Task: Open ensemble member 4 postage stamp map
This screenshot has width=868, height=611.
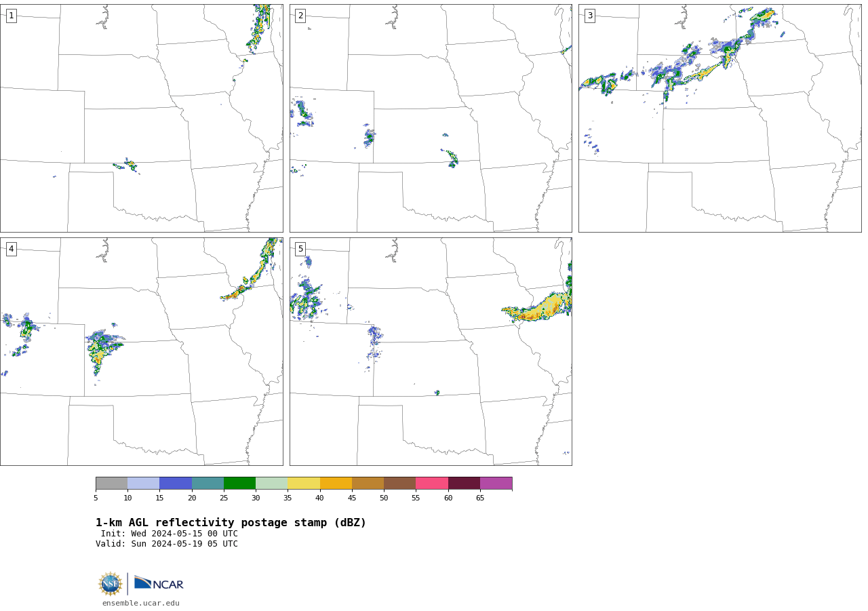Action: click(142, 351)
